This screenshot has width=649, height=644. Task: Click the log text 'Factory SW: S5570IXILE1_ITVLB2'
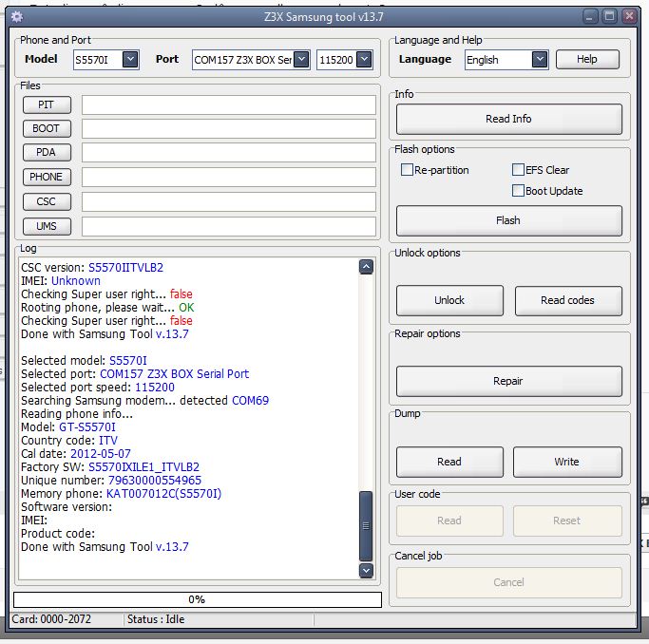coord(110,467)
